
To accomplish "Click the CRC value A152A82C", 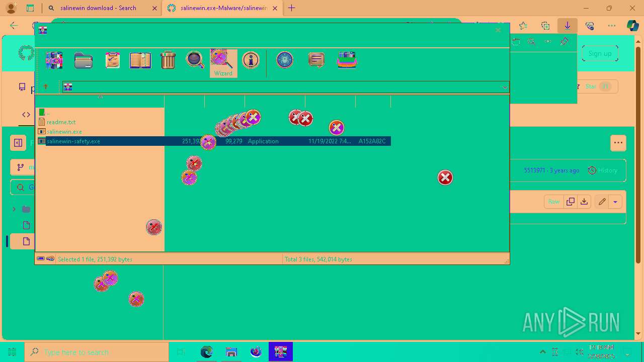I will coord(372,141).
